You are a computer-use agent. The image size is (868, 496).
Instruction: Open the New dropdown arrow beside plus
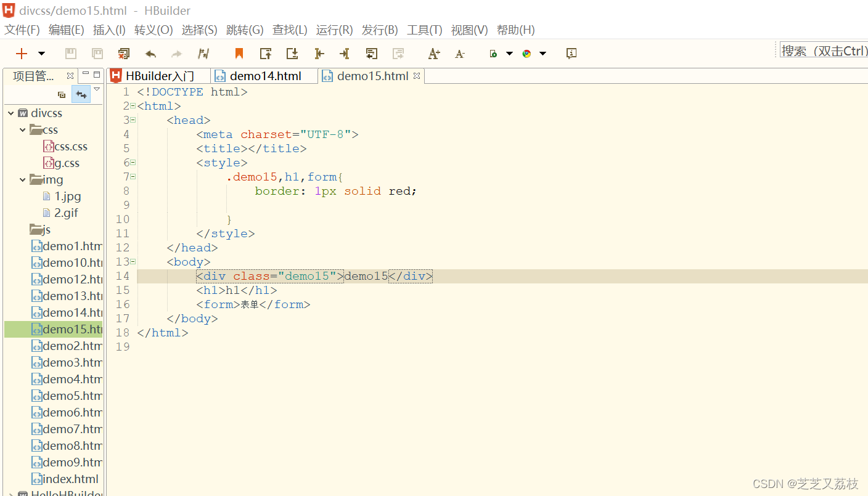click(x=41, y=54)
